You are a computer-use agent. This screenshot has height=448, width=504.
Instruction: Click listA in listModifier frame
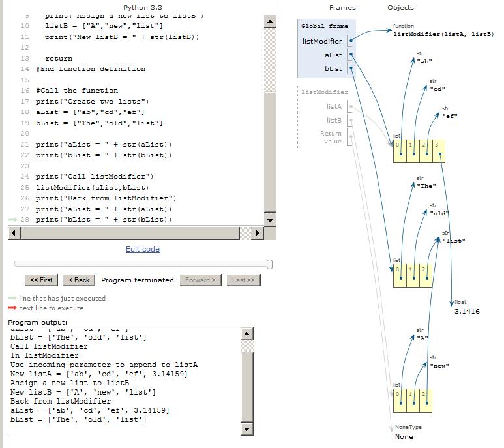pyautogui.click(x=334, y=107)
